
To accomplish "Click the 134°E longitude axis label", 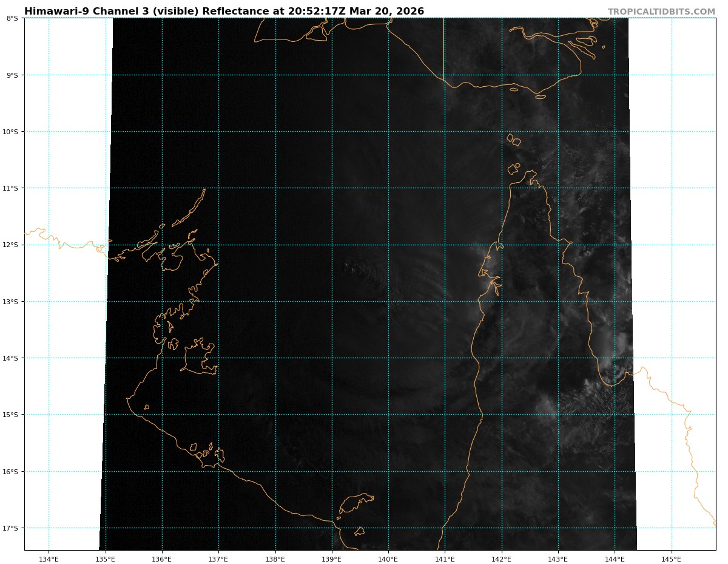I will [x=49, y=558].
